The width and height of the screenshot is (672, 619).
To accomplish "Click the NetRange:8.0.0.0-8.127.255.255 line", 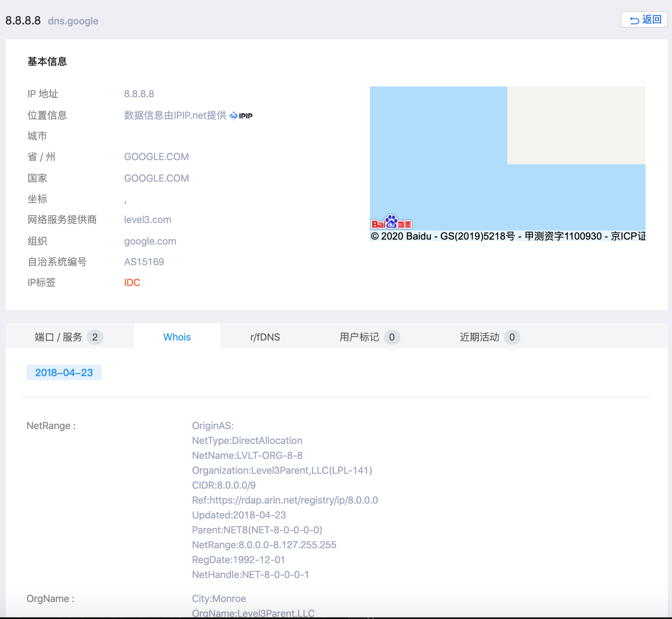I will [264, 545].
